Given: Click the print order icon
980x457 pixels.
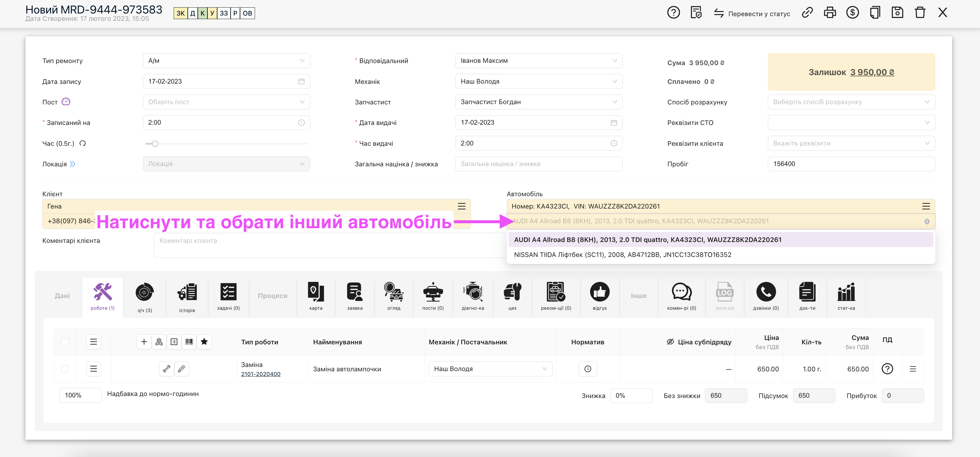Looking at the screenshot, I should [x=829, y=13].
